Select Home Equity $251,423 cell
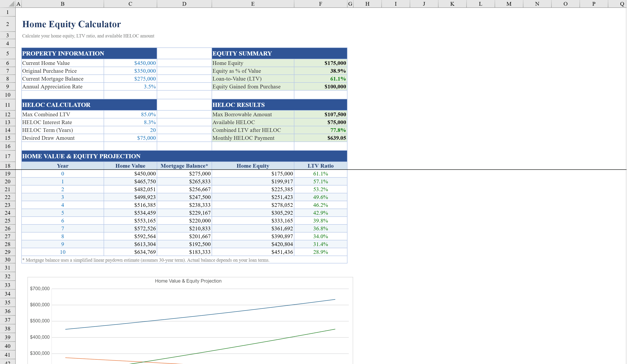 pyautogui.click(x=253, y=197)
